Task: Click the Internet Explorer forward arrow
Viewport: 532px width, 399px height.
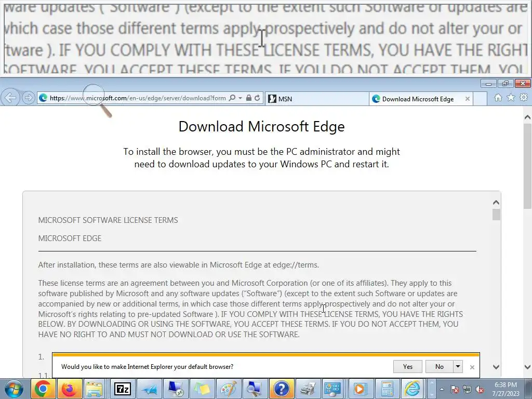Action: (x=29, y=98)
